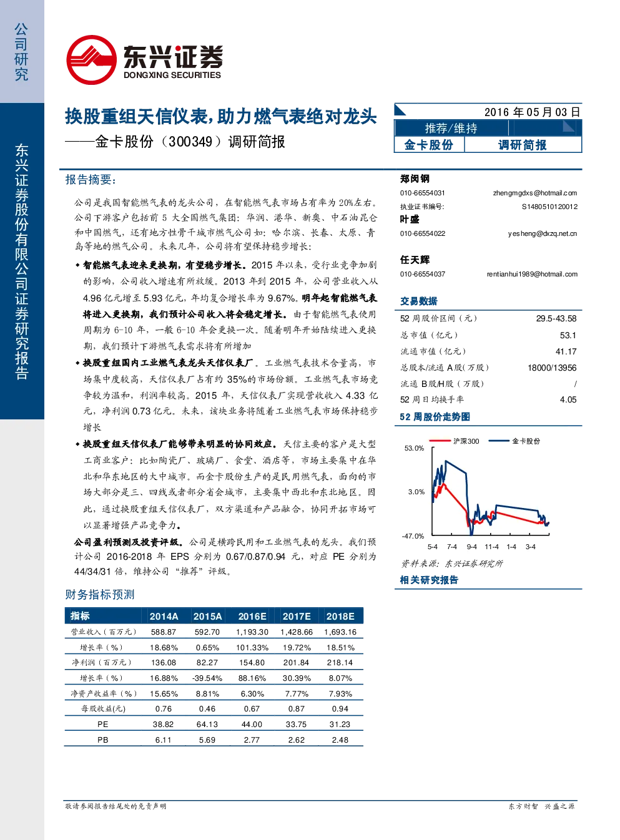Click PB value 6.11
The image size is (620, 840).
pyautogui.click(x=164, y=740)
